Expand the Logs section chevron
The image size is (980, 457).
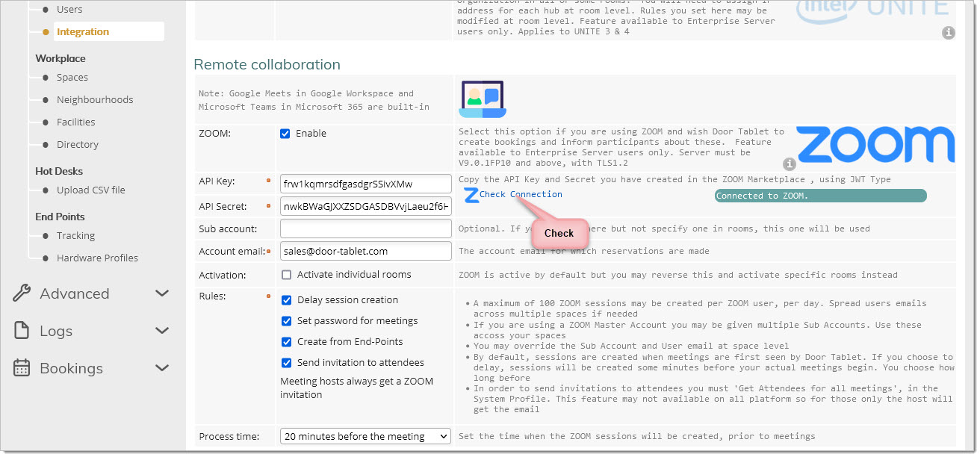162,331
